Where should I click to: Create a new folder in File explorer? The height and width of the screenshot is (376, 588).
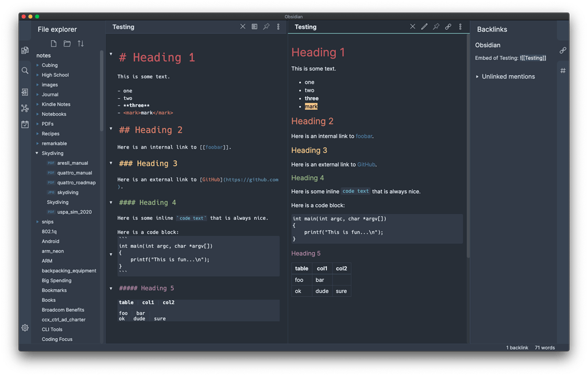point(67,44)
